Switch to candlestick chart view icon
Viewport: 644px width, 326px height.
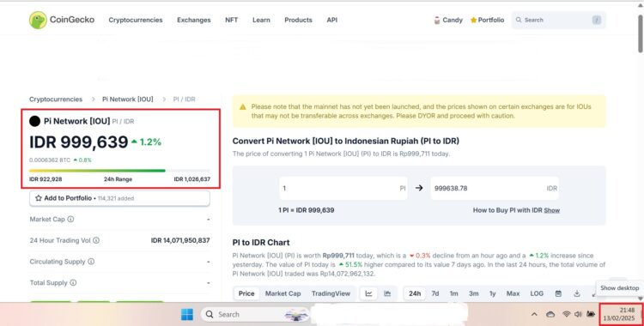[x=387, y=293]
